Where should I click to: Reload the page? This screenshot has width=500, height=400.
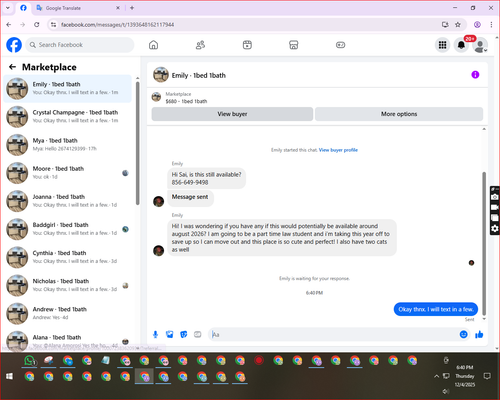click(37, 25)
